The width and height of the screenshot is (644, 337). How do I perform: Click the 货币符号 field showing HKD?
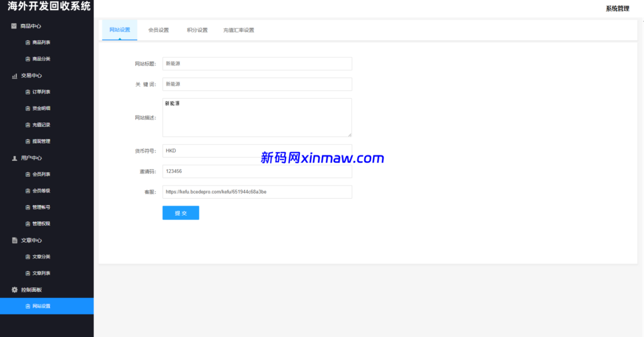[257, 151]
